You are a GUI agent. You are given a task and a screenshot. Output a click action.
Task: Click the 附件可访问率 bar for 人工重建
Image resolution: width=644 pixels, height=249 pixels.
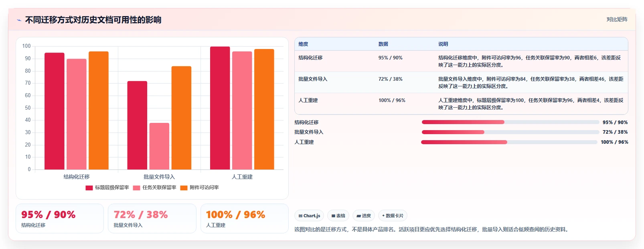(264, 109)
